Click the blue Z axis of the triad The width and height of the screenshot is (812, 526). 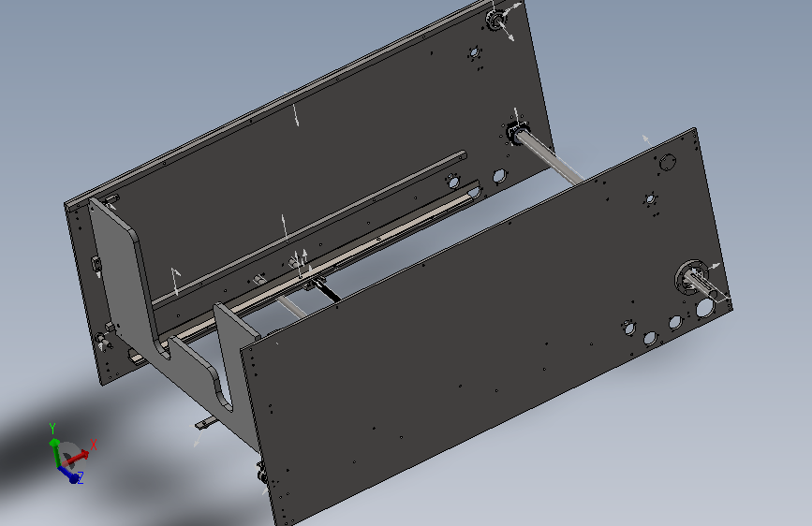[69, 475]
